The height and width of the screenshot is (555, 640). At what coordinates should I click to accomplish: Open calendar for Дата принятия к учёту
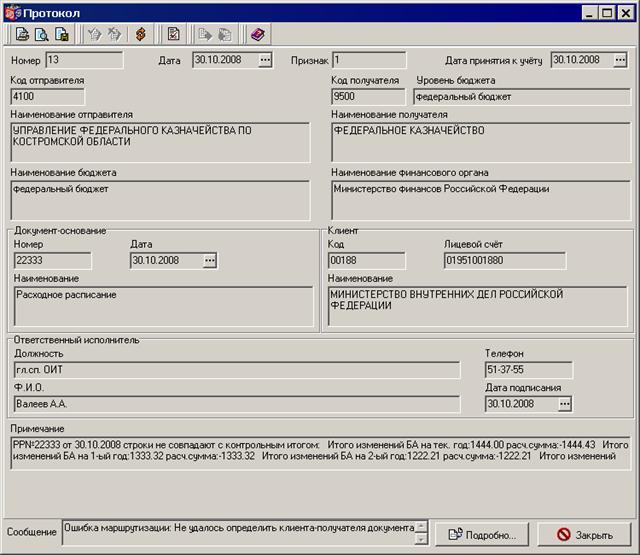[620, 60]
